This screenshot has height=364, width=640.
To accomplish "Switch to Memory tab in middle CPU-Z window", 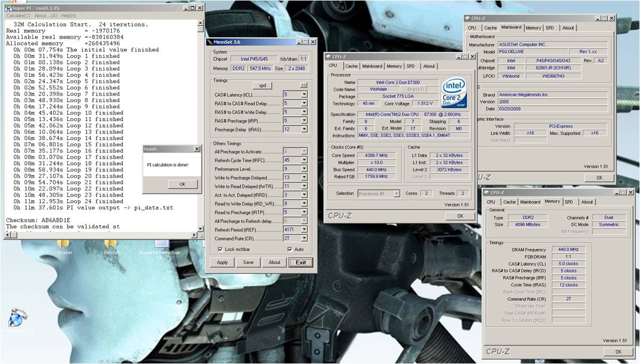I will pyautogui.click(x=394, y=66).
